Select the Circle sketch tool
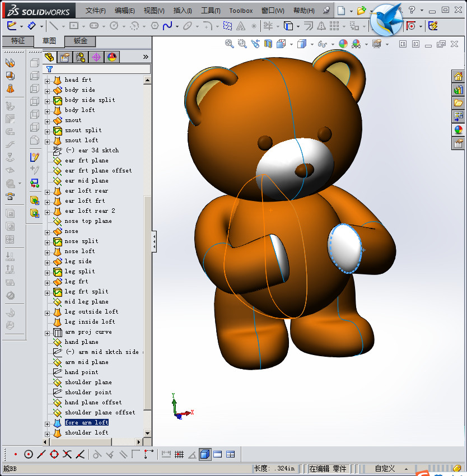Image resolution: width=467 pixels, height=476 pixels. point(114,26)
